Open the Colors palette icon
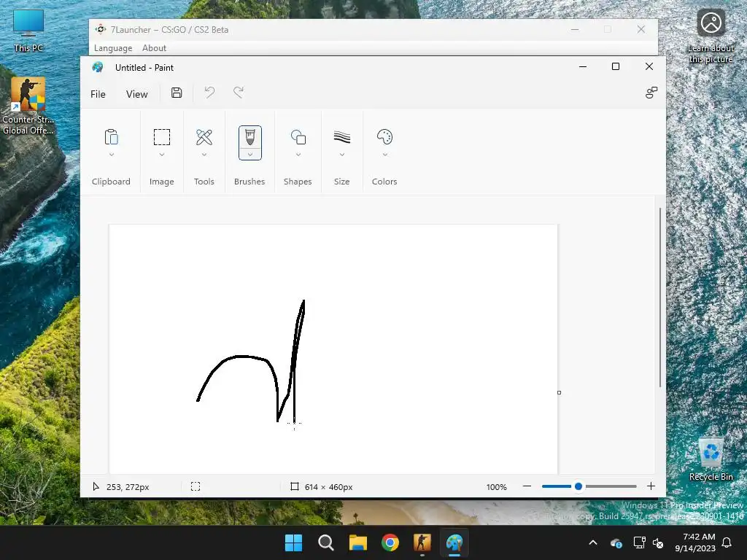The width and height of the screenshot is (747, 560). (x=384, y=137)
